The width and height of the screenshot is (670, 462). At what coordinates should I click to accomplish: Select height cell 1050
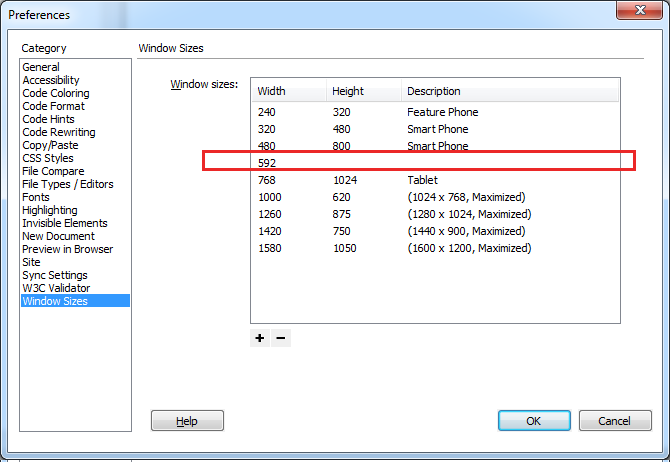click(x=345, y=248)
